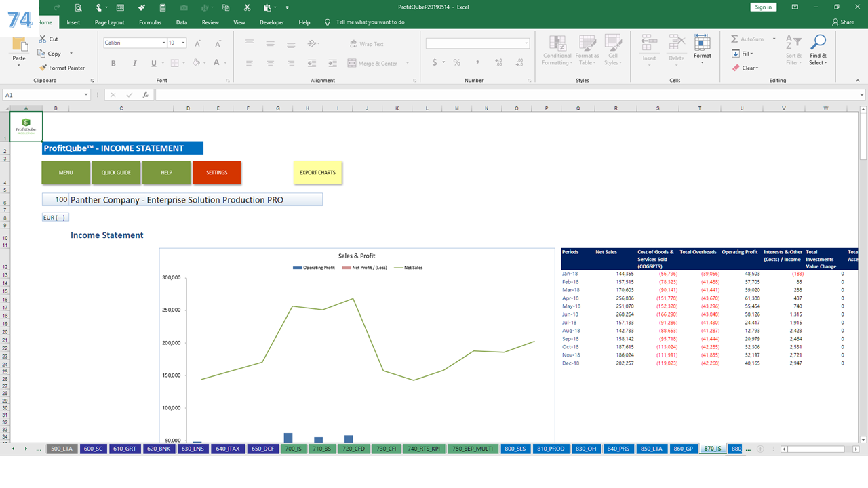Expand the formula bar with the arrow
Screen dimensions: 868x488
coord(862,95)
